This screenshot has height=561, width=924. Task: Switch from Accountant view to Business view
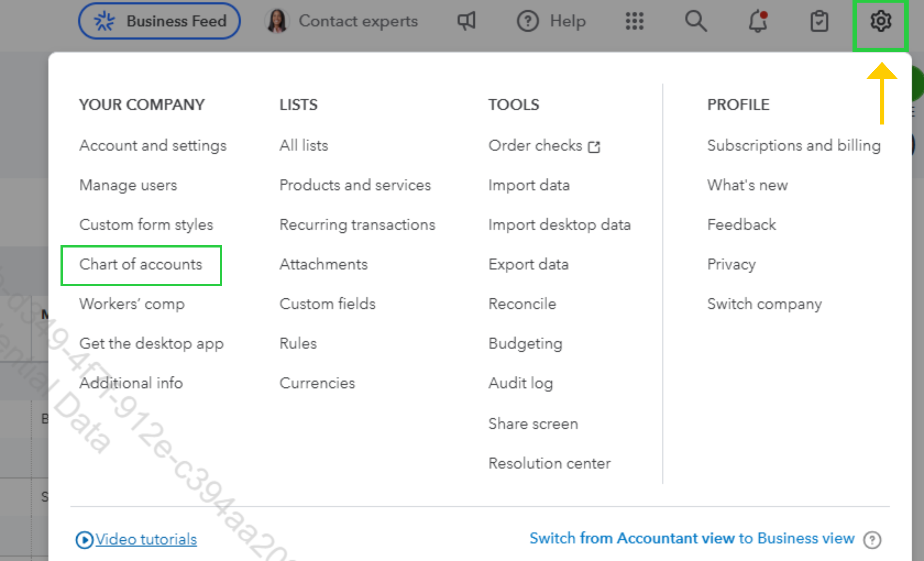click(692, 538)
